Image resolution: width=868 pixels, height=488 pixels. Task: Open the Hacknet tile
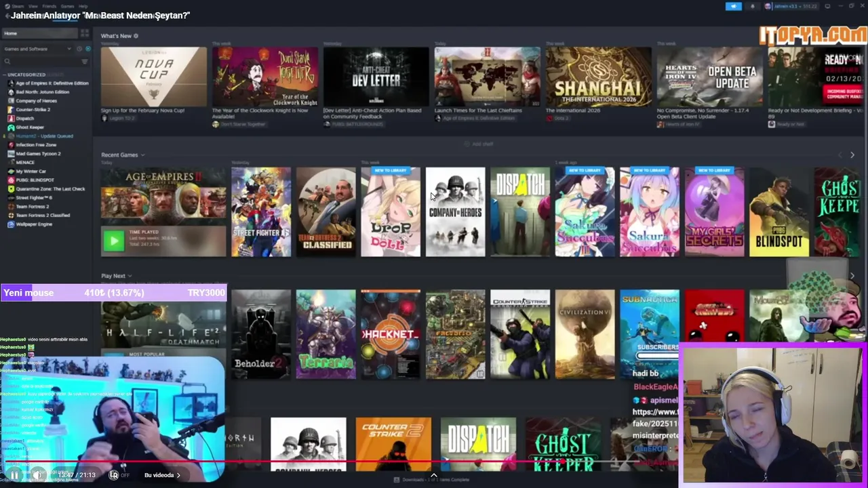[391, 334]
